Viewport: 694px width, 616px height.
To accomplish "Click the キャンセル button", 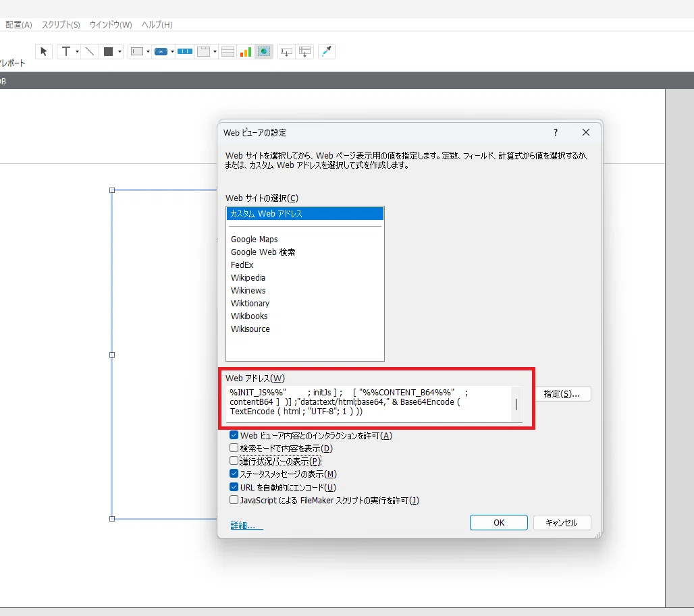I will (x=562, y=523).
